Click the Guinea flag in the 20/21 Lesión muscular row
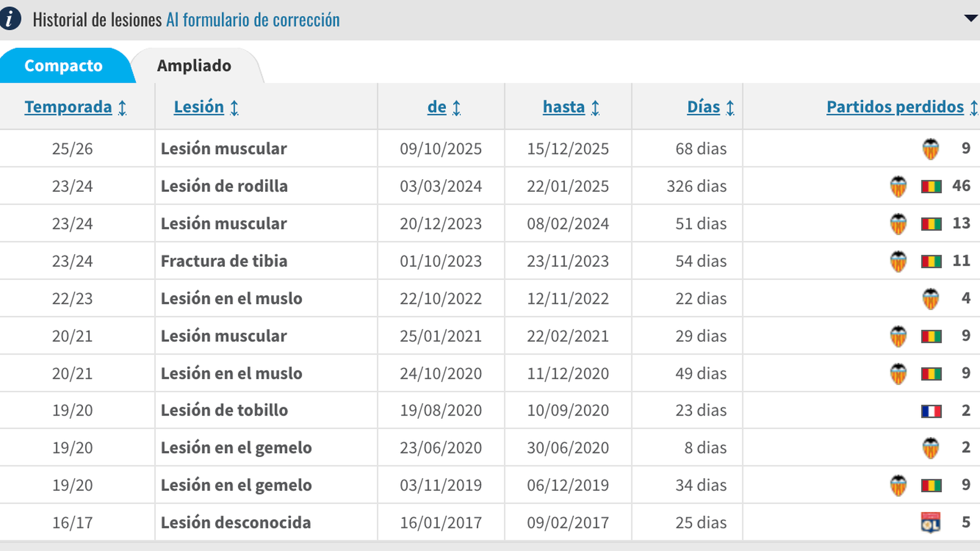 point(932,336)
